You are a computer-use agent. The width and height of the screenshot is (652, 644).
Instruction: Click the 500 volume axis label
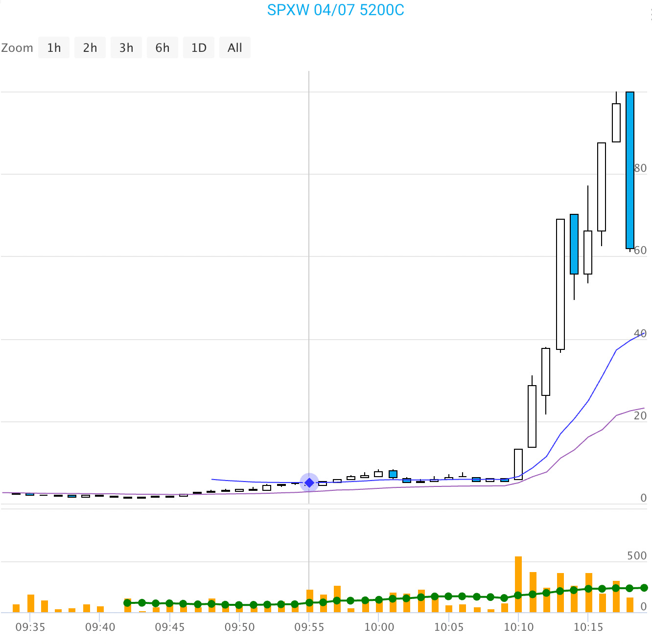click(x=637, y=555)
